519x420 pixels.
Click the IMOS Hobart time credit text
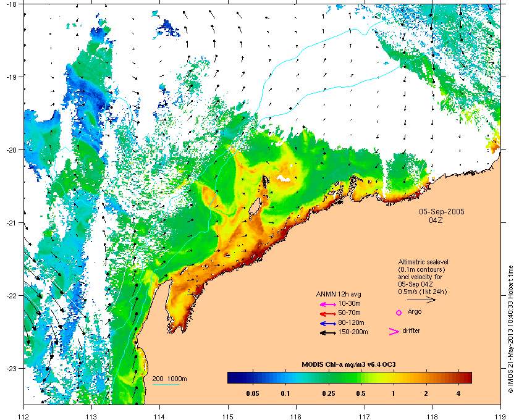click(x=511, y=330)
